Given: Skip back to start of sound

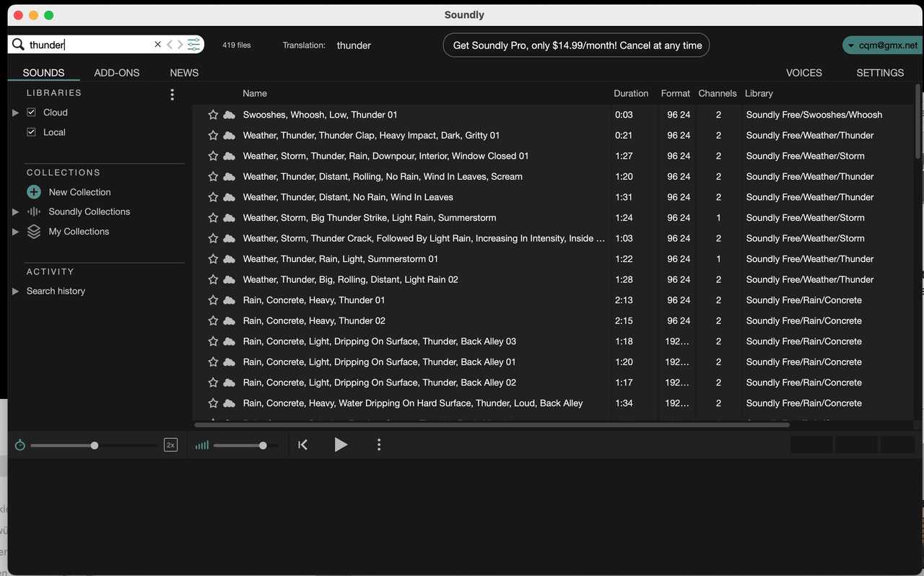Looking at the screenshot, I should (x=303, y=445).
